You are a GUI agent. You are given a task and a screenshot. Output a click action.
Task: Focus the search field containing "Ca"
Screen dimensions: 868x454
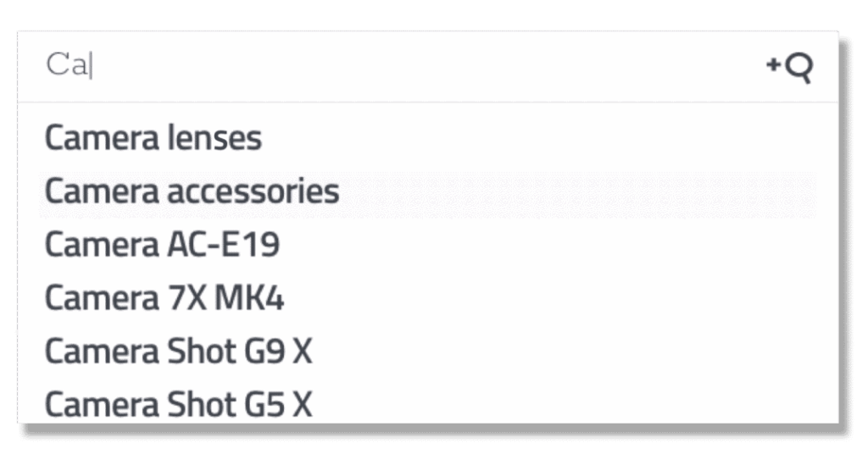tap(427, 66)
